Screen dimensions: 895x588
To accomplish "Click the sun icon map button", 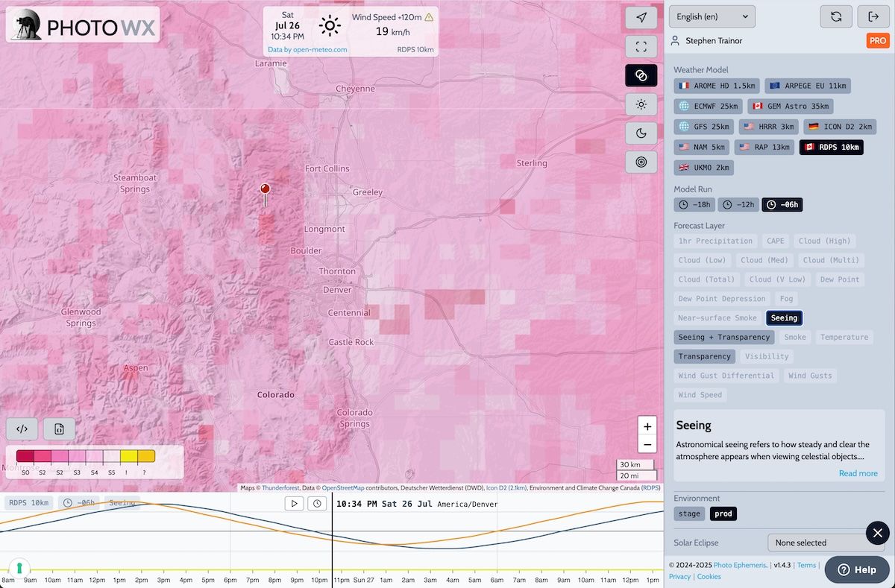I will click(x=641, y=104).
